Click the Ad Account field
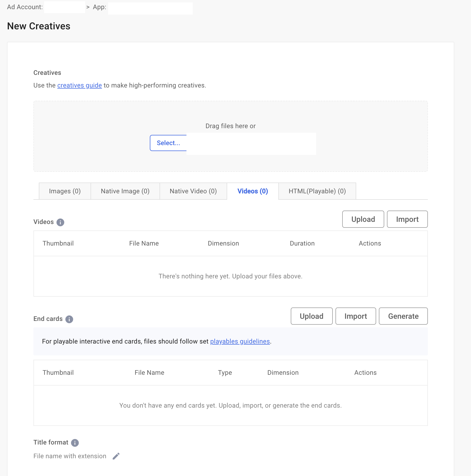471x476 pixels. click(65, 7)
